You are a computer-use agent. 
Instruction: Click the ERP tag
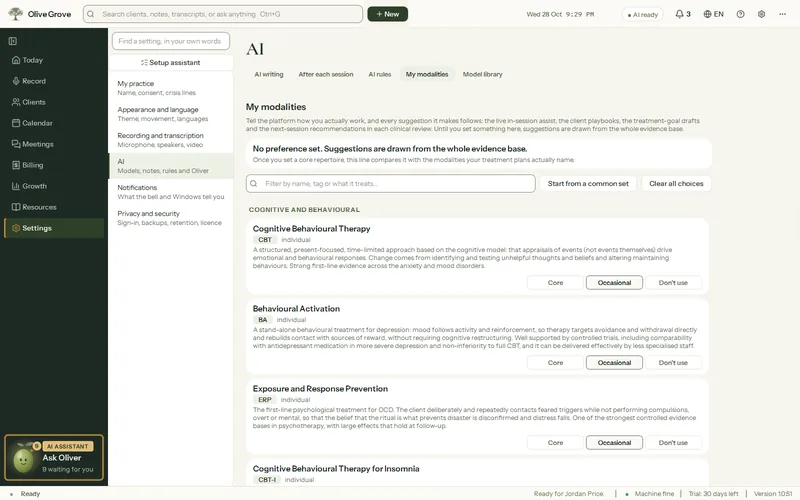(x=264, y=400)
